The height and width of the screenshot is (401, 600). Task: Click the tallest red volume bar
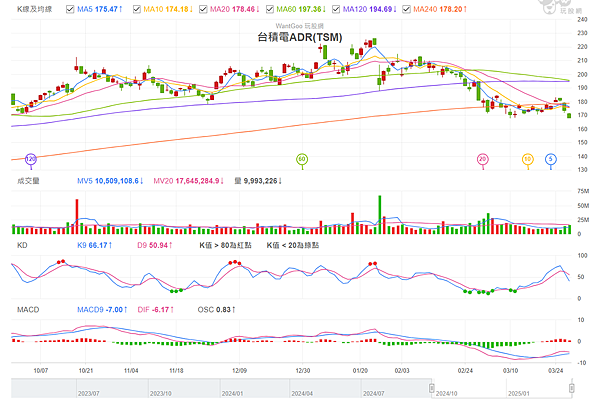77,217
